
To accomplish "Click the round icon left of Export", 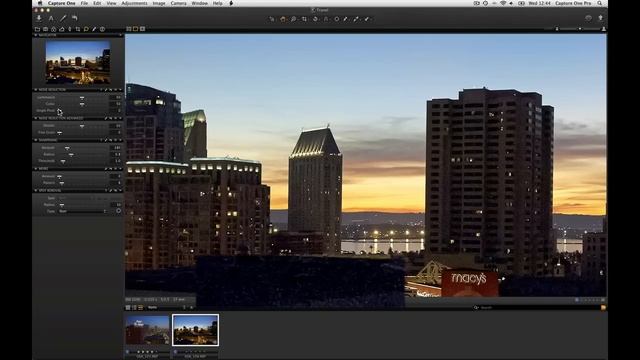I will click(588, 18).
